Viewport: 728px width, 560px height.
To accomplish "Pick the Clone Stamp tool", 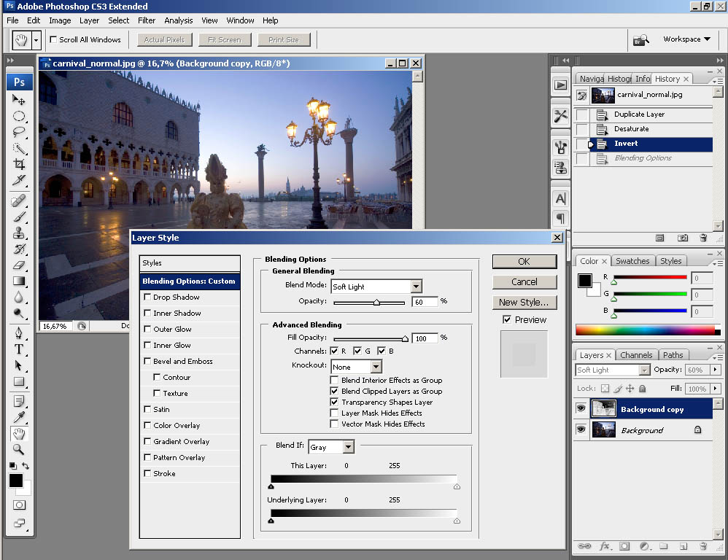I will (x=19, y=233).
